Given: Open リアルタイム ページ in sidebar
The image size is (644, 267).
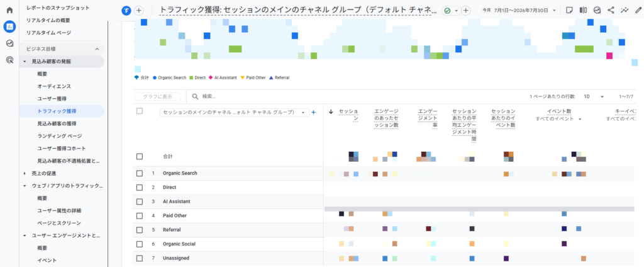Looking at the screenshot, I should coord(48,33).
